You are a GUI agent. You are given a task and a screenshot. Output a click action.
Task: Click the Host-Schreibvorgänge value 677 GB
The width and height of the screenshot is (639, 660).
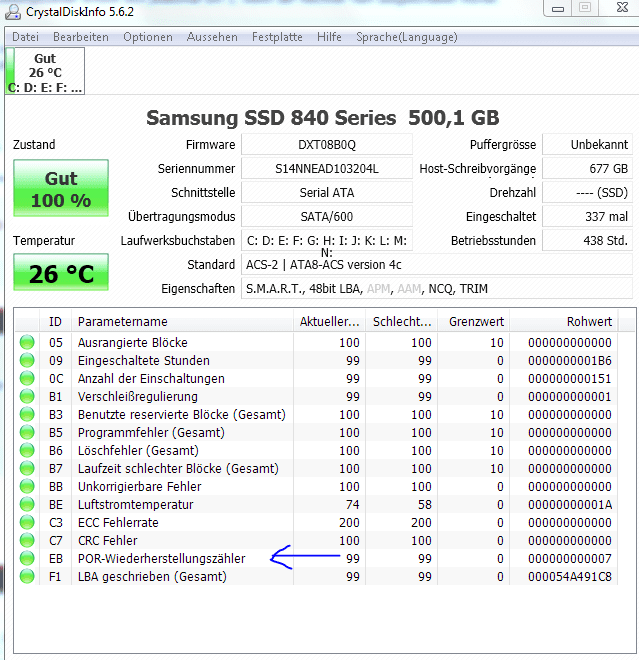(587, 169)
